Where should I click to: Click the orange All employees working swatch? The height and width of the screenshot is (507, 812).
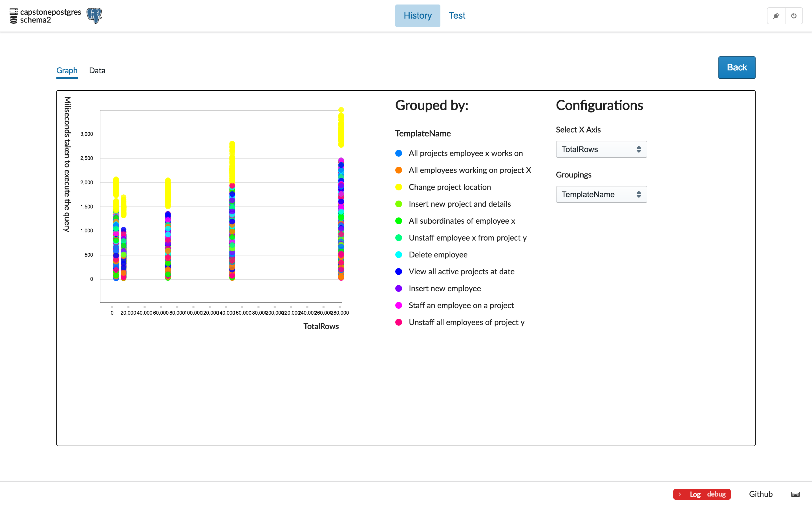point(399,170)
